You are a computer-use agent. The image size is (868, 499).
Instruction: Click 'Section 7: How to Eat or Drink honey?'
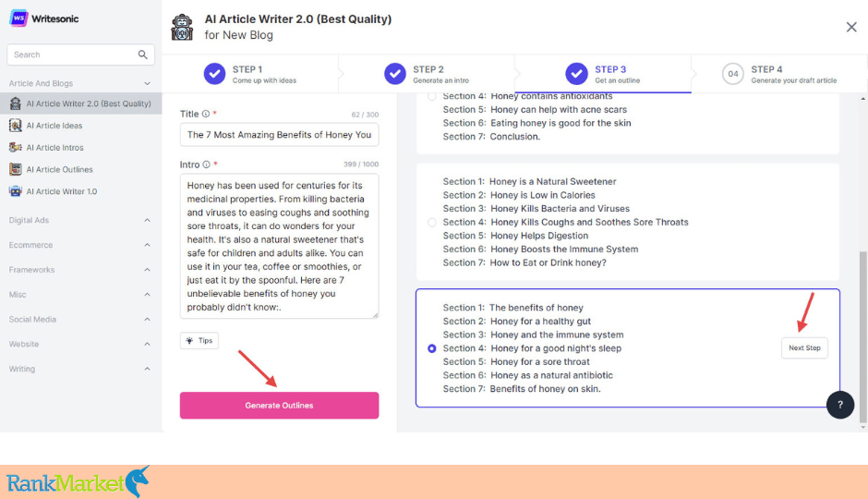coord(524,262)
